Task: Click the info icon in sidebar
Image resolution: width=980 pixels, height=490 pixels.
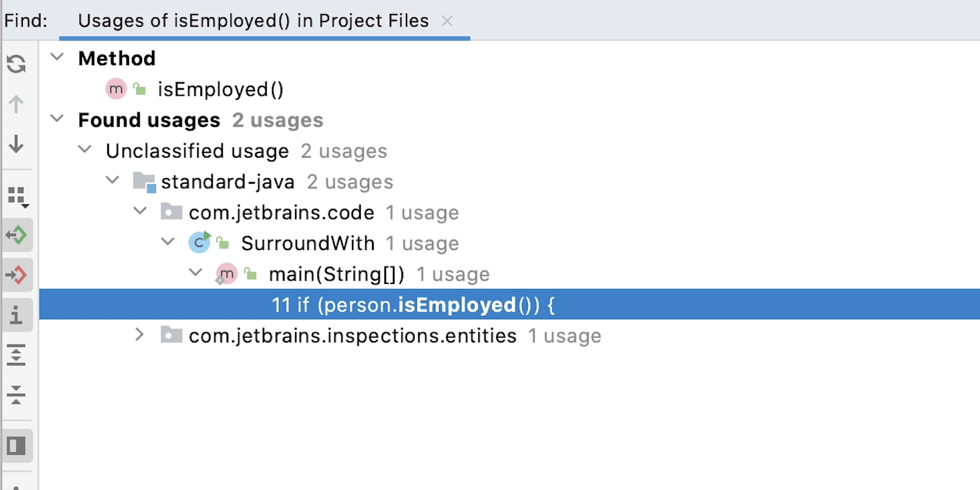Action: (17, 315)
